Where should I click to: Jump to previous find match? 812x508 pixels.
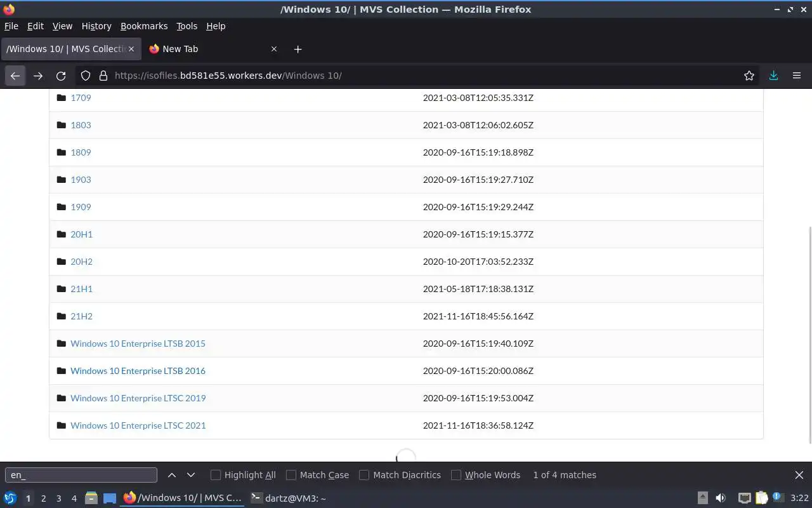[x=172, y=475]
